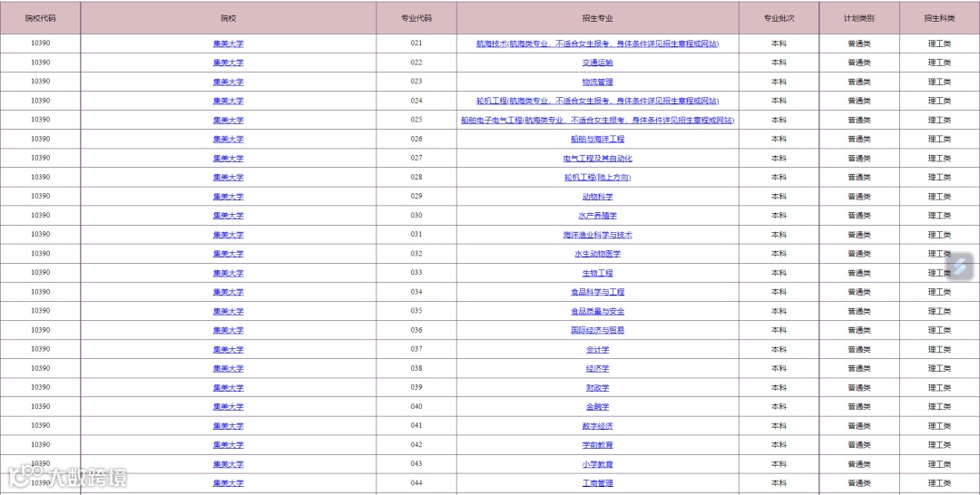The height and width of the screenshot is (495, 980).
Task: Open the 水生动物医学 major link
Action: (597, 254)
